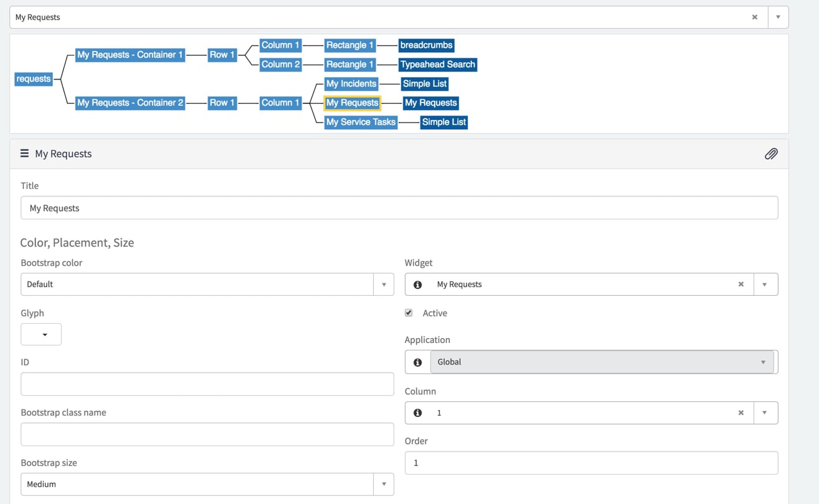Select Rectangle 1 node beside breadcrumbs
Viewport: 819px width, 504px height.
[350, 45]
